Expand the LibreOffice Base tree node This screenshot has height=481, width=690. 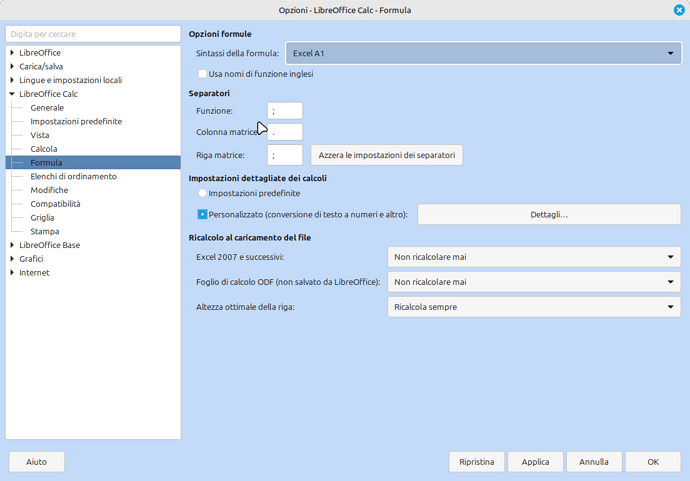click(12, 245)
